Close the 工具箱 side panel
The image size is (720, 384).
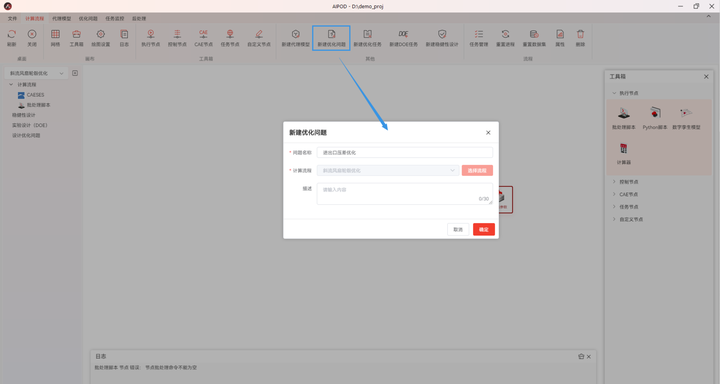[706, 77]
